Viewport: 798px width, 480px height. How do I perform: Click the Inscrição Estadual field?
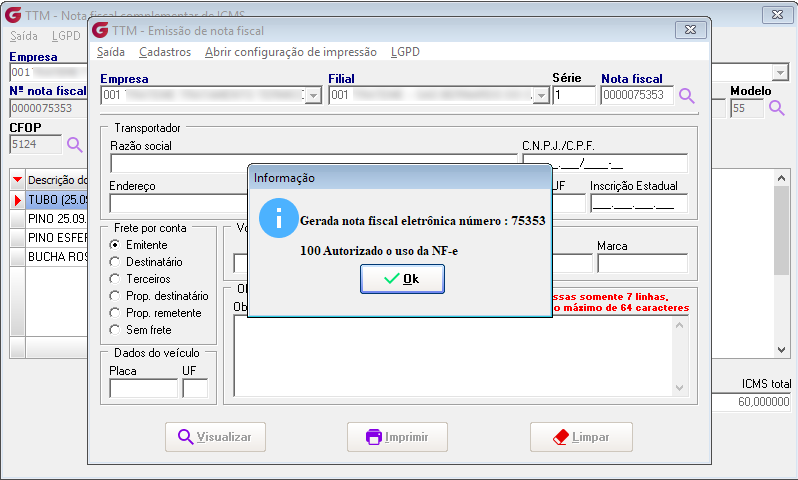[639, 204]
